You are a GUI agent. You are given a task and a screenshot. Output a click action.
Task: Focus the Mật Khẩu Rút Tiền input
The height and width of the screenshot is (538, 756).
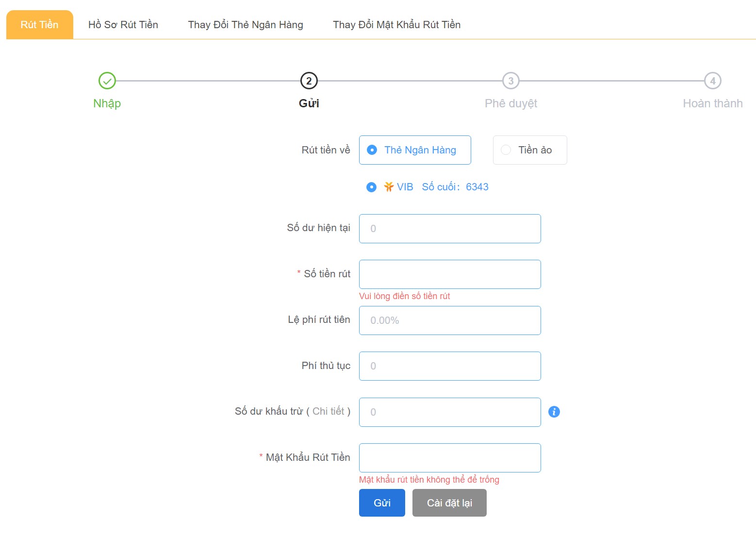pos(450,458)
